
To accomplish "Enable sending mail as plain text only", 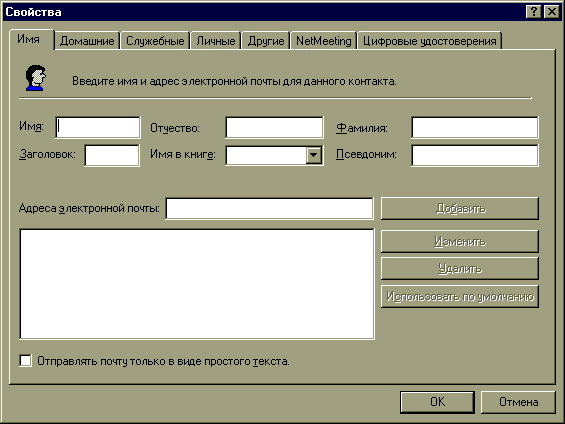I will [x=26, y=361].
